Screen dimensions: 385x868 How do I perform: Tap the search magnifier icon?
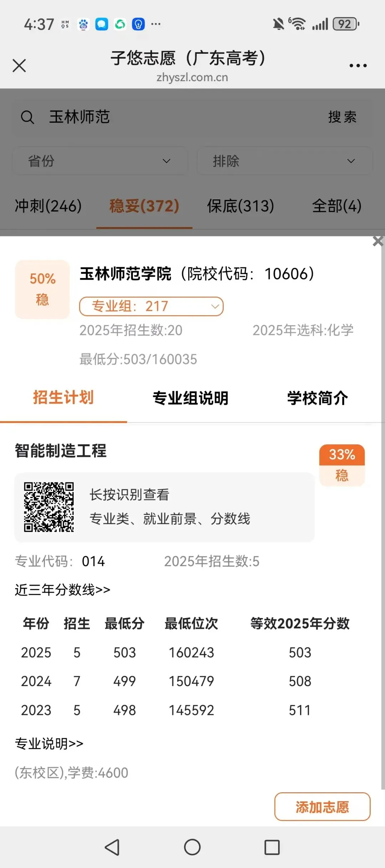click(x=27, y=117)
